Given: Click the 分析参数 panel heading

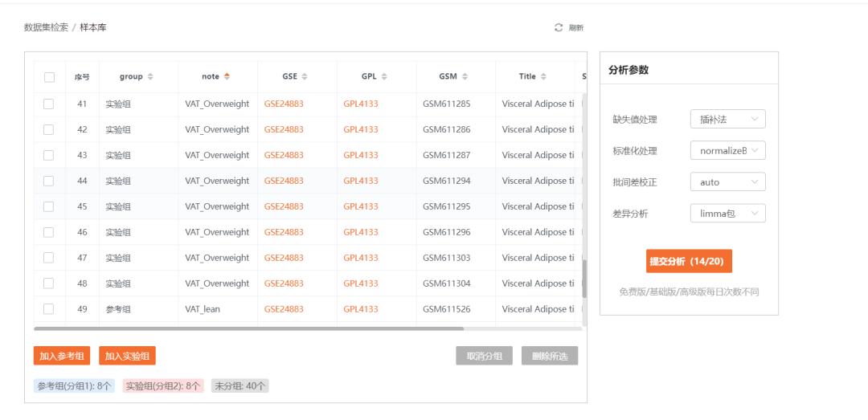Looking at the screenshot, I should [x=628, y=70].
